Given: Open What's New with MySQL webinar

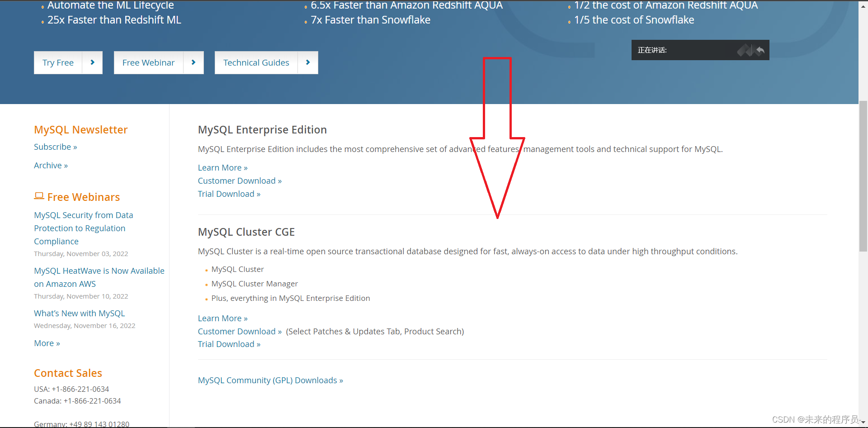Looking at the screenshot, I should click(x=80, y=314).
